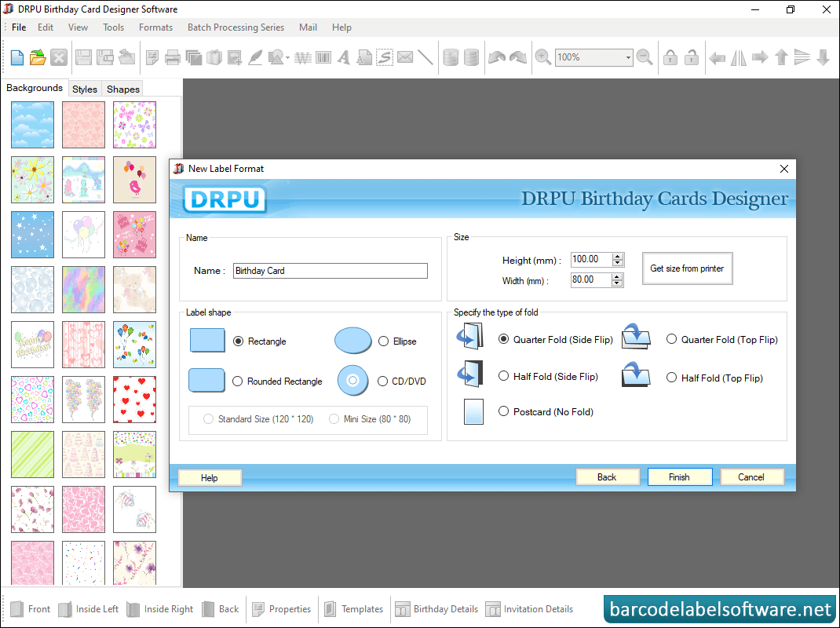This screenshot has height=628, width=840.
Task: Choose Half Fold (Side Flip)
Action: 503,376
